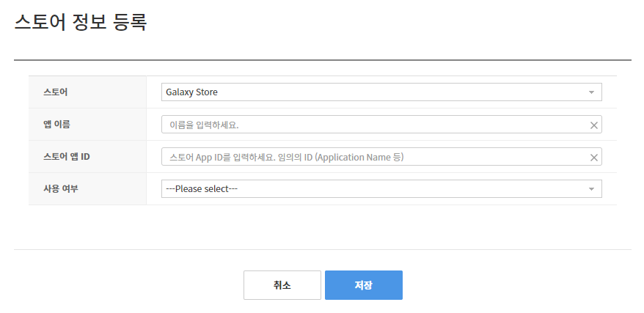Click the 이름을 입력하세요 placeholder text

[204, 125]
